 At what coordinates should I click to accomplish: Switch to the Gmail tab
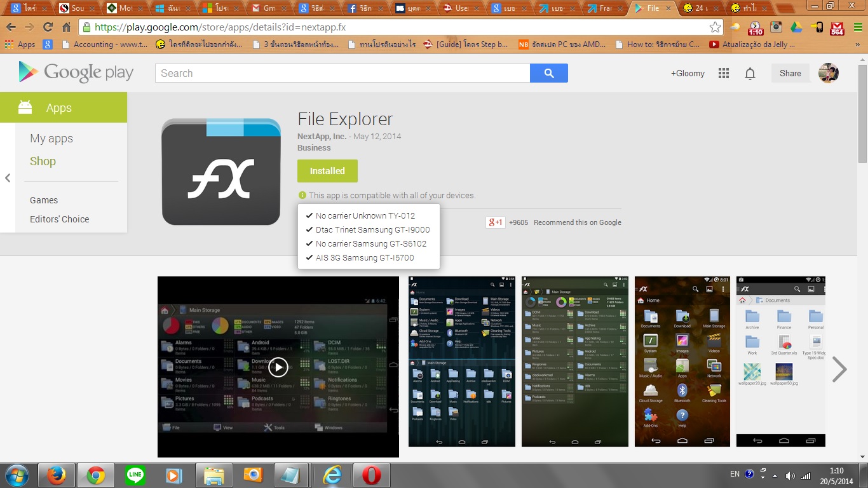269,8
